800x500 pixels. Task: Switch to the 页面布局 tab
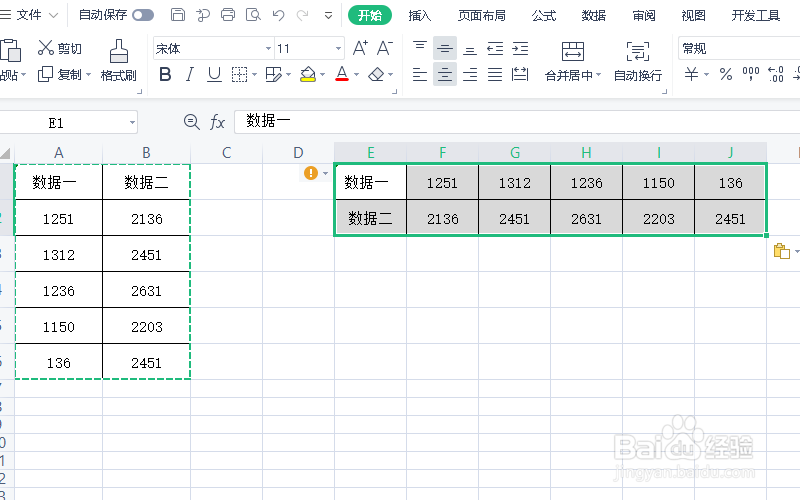482,15
